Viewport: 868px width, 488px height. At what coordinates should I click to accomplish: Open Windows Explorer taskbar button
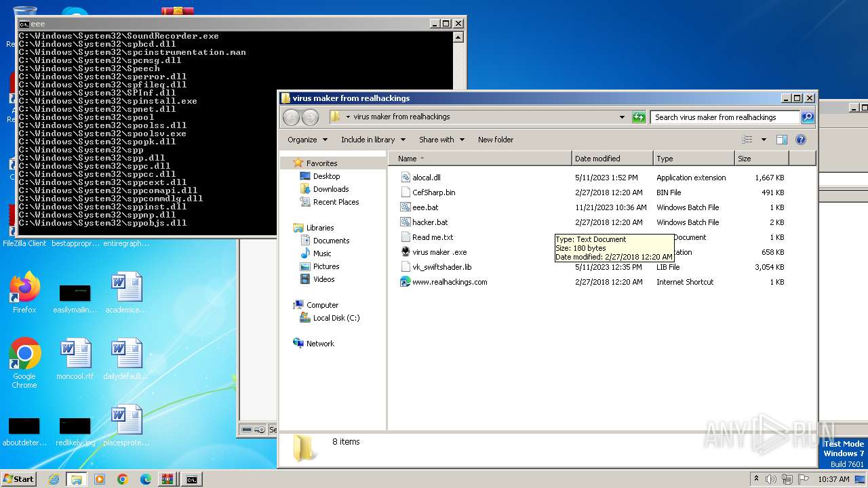[x=77, y=479]
